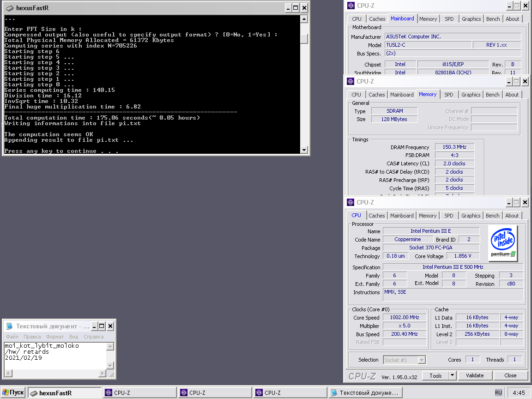Open the Справка menu in Notepad

(x=94, y=337)
